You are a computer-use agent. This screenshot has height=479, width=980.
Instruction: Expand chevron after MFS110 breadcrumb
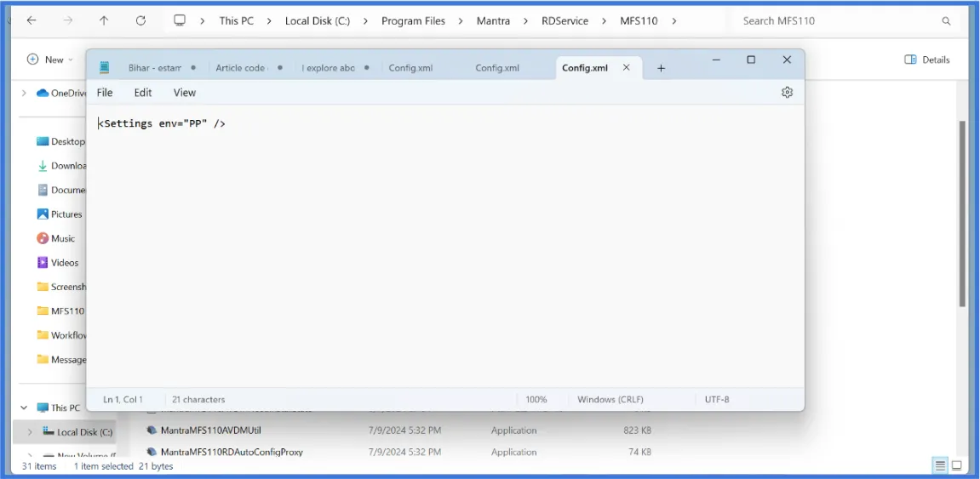coord(673,20)
